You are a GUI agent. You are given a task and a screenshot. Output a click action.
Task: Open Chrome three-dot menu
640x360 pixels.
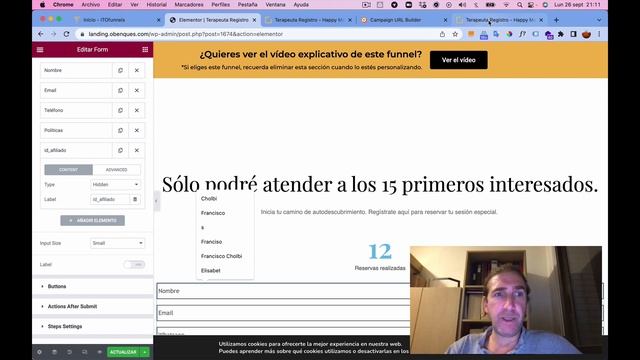[599, 34]
